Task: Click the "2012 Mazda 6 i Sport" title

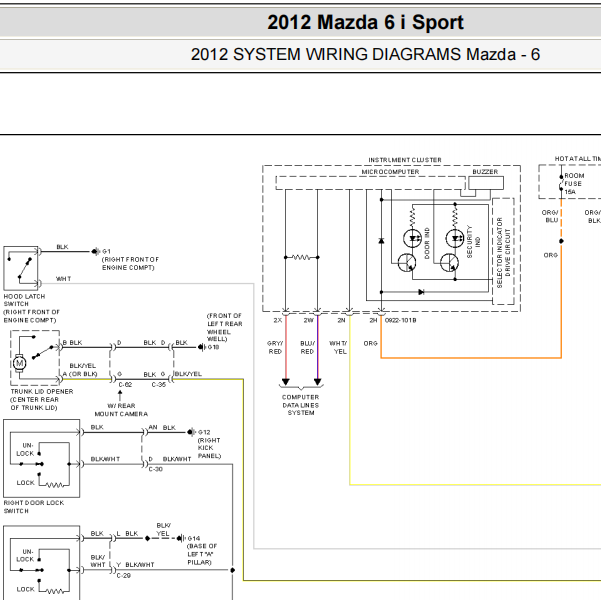Action: (x=365, y=22)
